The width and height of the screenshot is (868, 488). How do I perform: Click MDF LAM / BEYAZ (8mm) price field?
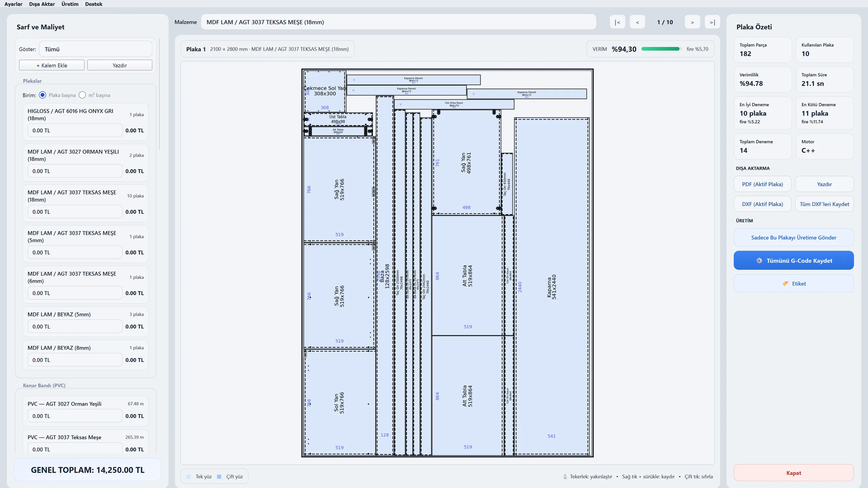coord(75,360)
